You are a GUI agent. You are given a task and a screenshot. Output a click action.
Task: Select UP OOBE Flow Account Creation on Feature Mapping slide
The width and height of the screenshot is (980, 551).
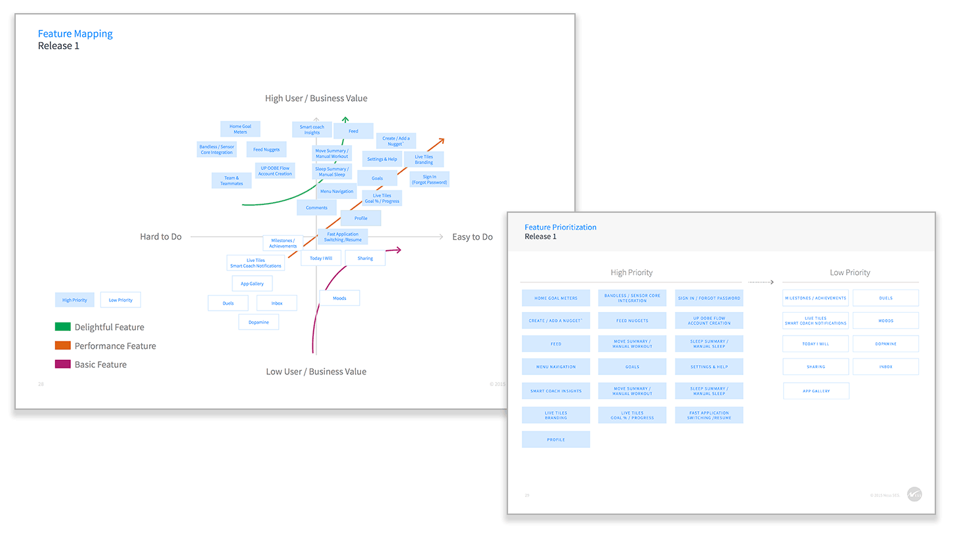pos(275,171)
